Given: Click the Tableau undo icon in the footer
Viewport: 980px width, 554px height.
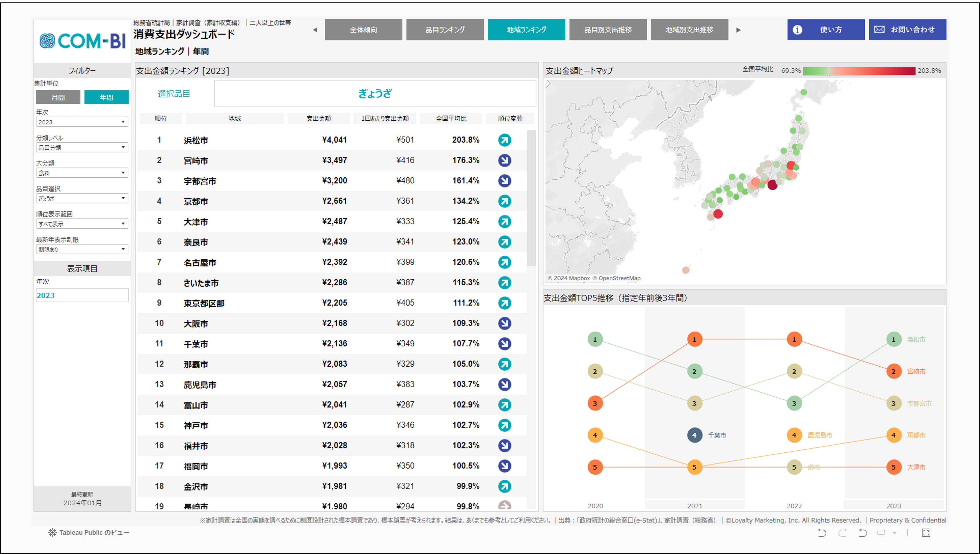Looking at the screenshot, I should (822, 533).
